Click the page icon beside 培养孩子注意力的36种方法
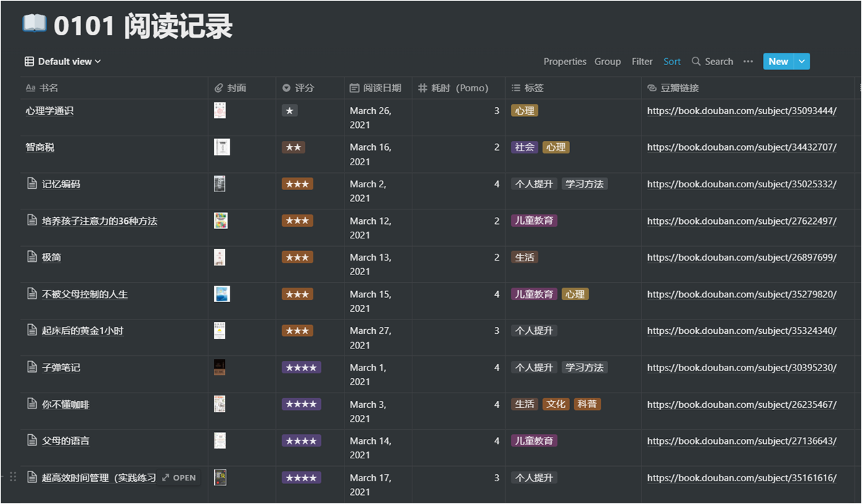Screen dimensions: 862x504 click(x=32, y=221)
